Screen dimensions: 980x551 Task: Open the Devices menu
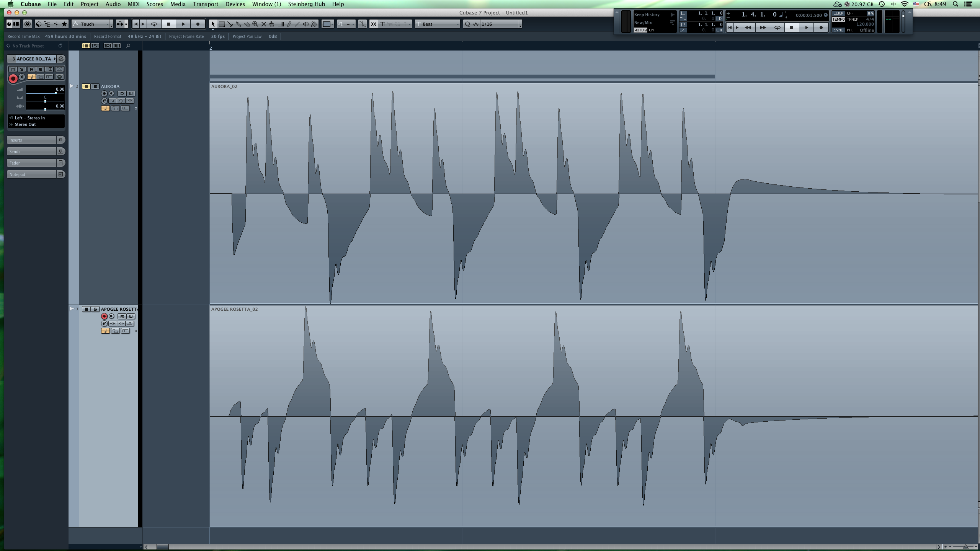[235, 4]
